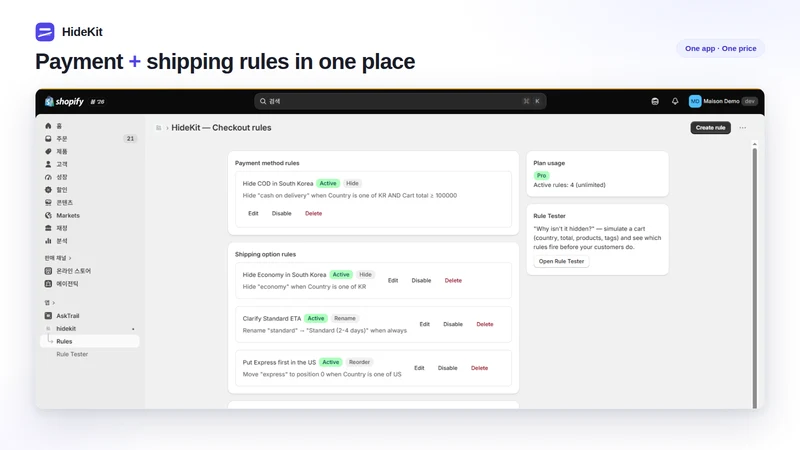Click the Pro plan badge
800x450 pixels.
[x=541, y=176]
